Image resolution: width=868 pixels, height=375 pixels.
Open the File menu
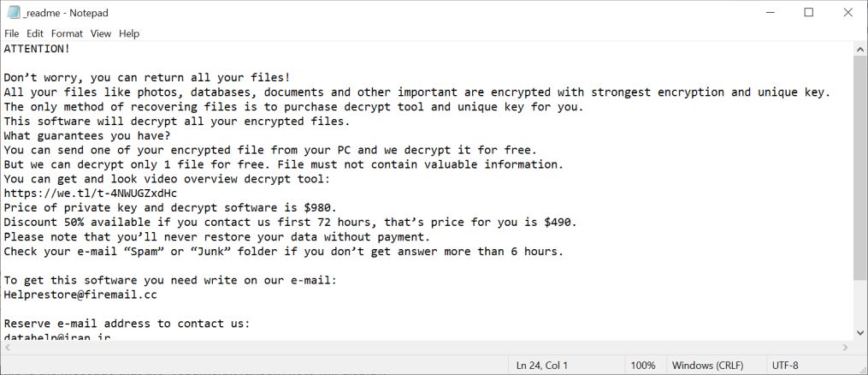(11, 33)
